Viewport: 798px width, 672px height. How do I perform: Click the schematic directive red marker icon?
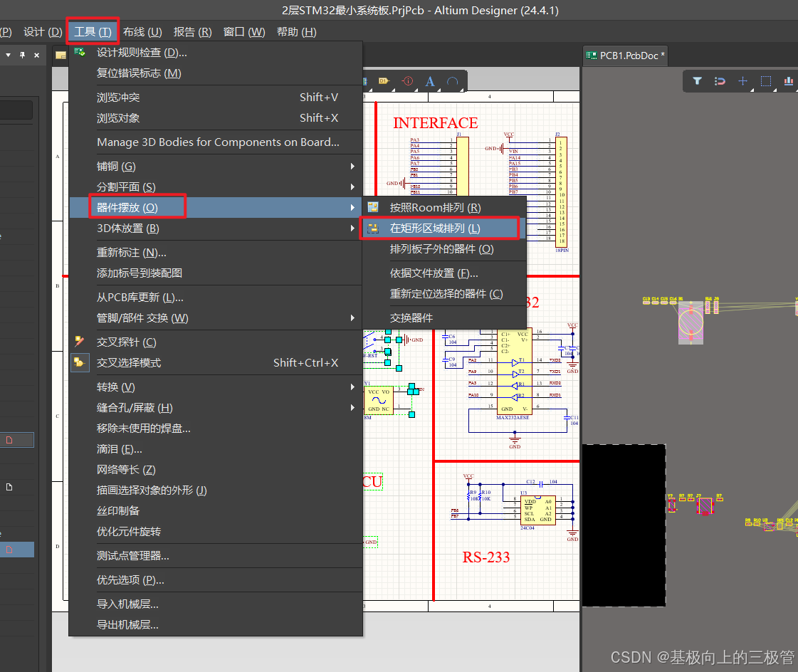(407, 81)
